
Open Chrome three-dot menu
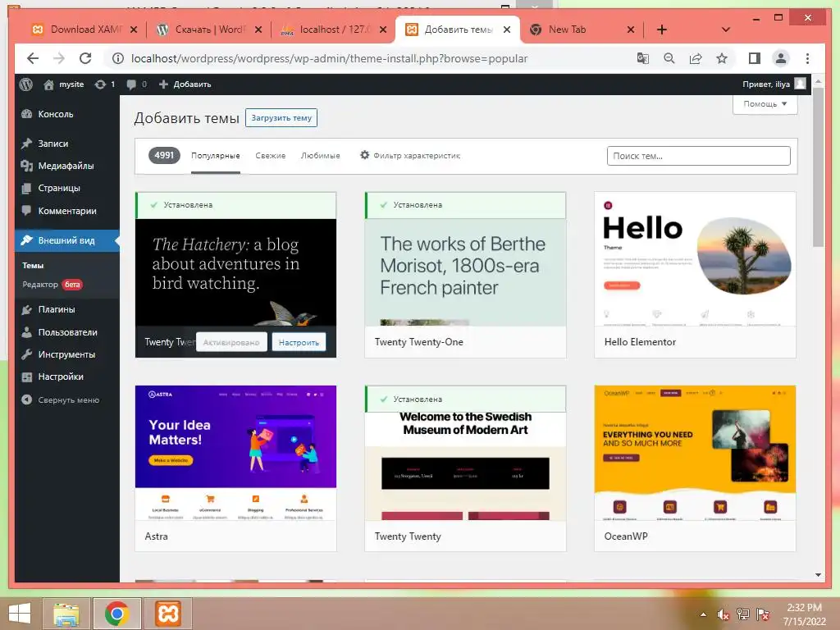pyautogui.click(x=807, y=58)
